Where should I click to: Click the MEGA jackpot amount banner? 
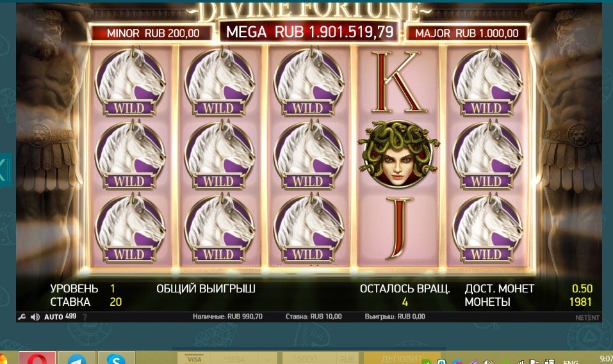coord(309,31)
